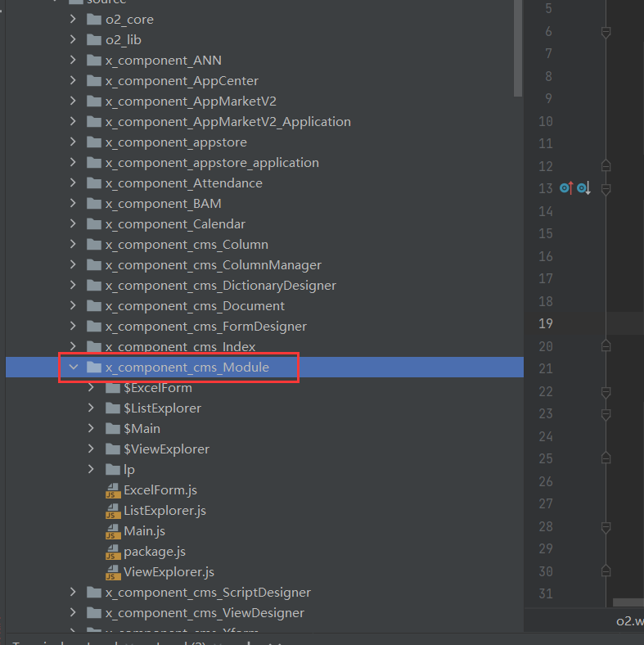Expand the $Main subfolder

(x=91, y=429)
